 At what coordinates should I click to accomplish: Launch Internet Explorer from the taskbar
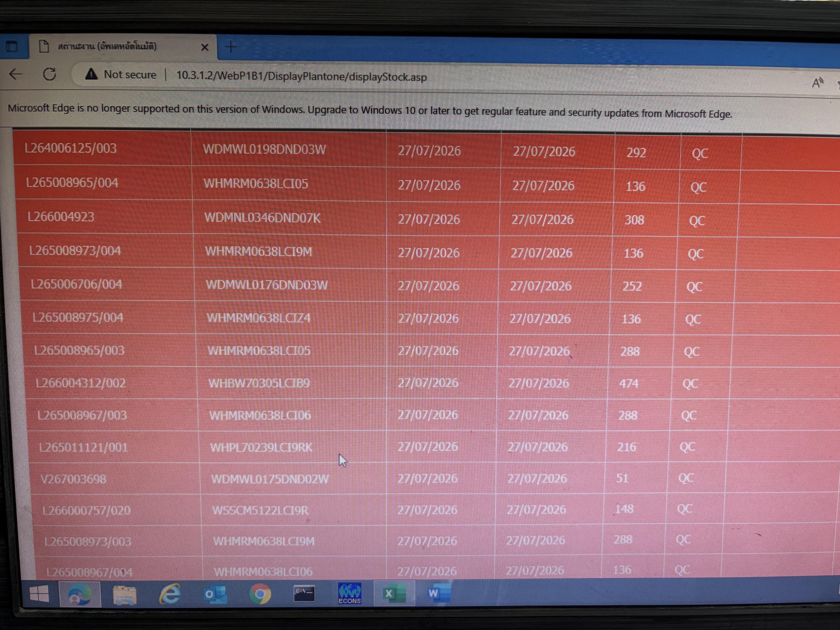pyautogui.click(x=169, y=594)
